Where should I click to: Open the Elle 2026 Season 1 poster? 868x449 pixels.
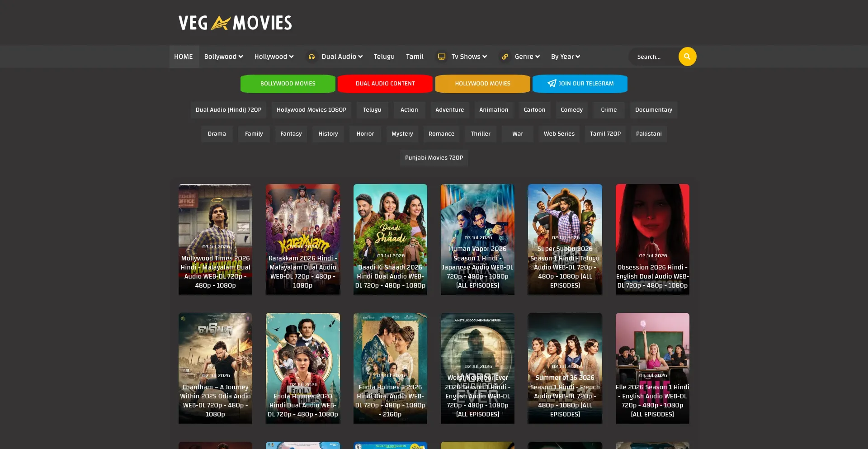652,368
